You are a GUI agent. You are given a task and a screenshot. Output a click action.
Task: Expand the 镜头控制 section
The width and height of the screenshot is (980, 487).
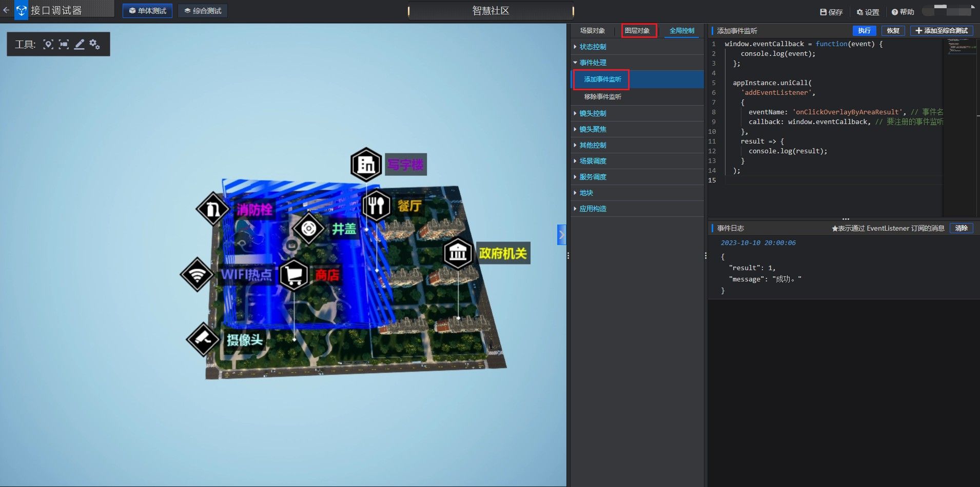pyautogui.click(x=593, y=113)
